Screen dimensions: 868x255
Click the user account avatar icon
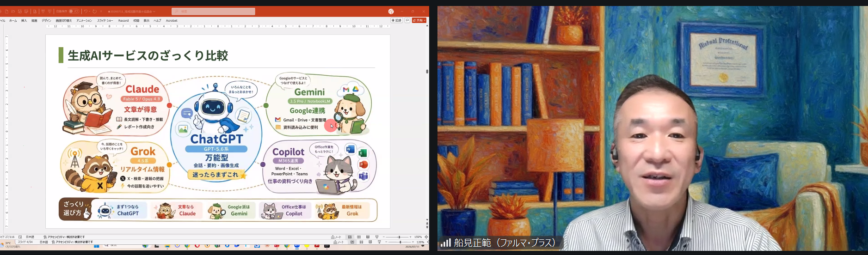pos(391,12)
